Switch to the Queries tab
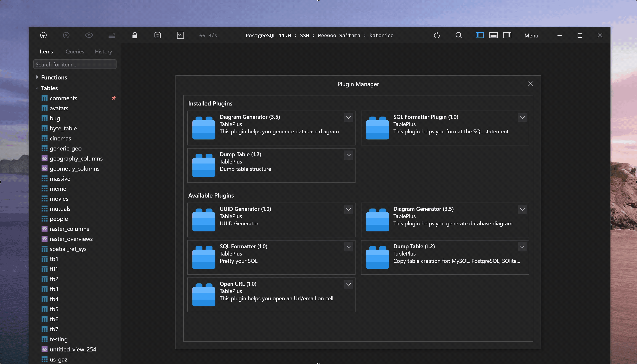The height and width of the screenshot is (364, 637). 75,52
